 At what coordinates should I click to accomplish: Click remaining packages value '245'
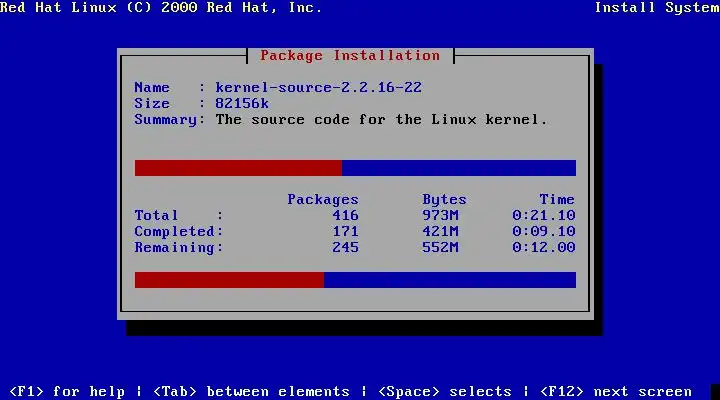(345, 248)
